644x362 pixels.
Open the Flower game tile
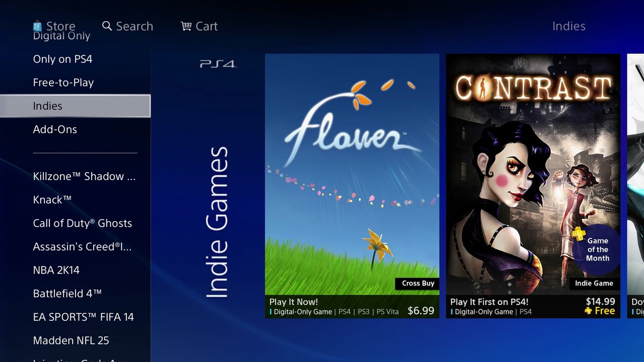point(352,186)
